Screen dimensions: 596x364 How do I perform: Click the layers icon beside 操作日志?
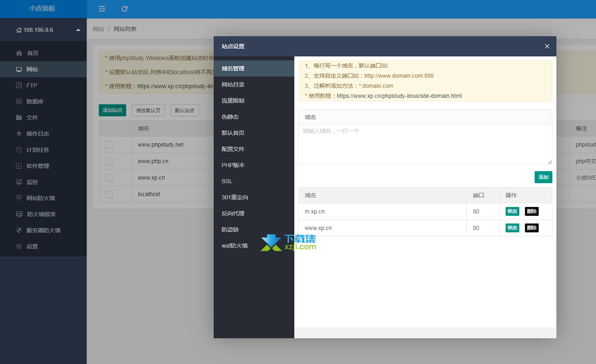coord(19,133)
